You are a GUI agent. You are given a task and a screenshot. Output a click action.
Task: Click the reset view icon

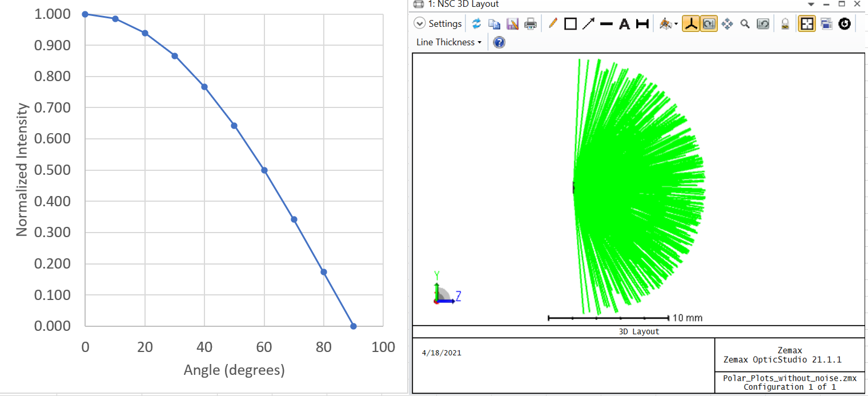click(763, 23)
